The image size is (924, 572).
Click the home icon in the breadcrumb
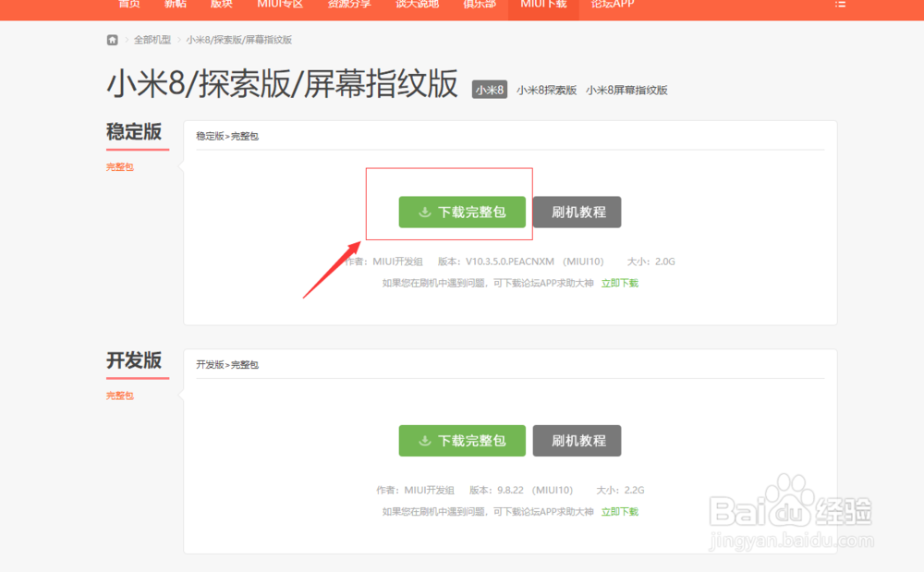(x=112, y=40)
